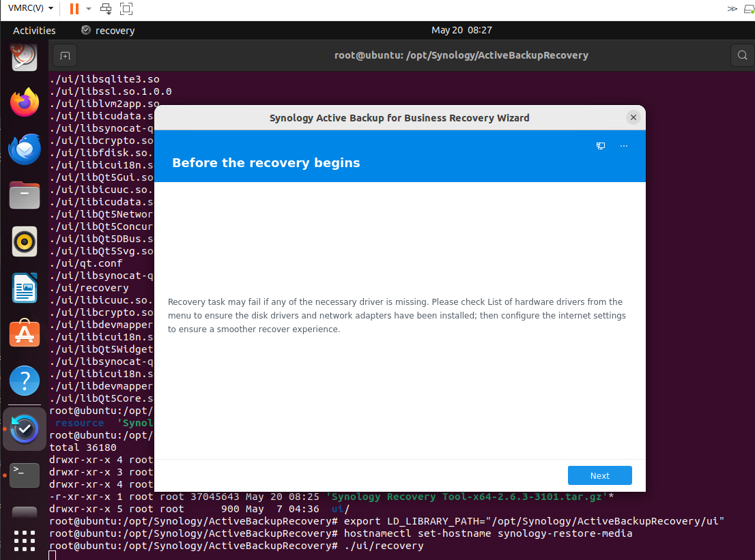Click the wizard's recovery warning paragraph
Image resolution: width=755 pixels, height=560 pixels.
397,315
